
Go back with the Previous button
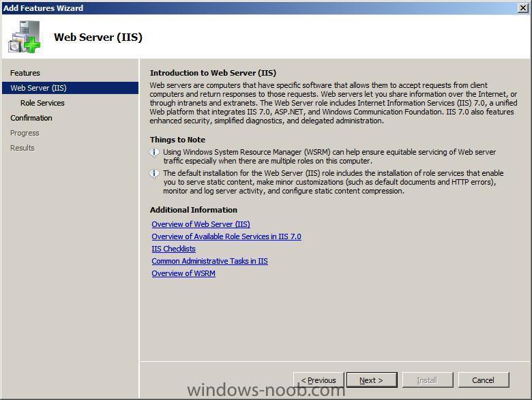pyautogui.click(x=319, y=380)
